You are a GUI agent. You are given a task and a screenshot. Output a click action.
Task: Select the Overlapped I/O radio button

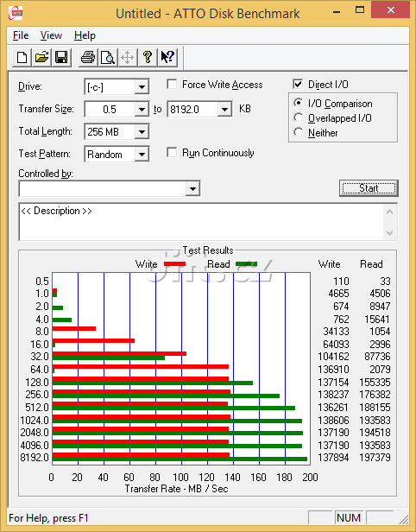(x=298, y=117)
